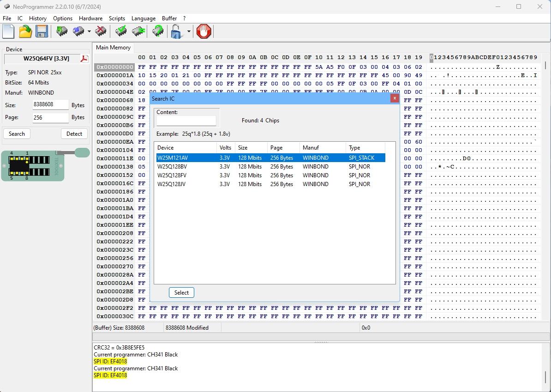Image resolution: width=551 pixels, height=392 pixels.
Task: Open the chip datasheet PDF icon
Action: pyautogui.click(x=84, y=59)
